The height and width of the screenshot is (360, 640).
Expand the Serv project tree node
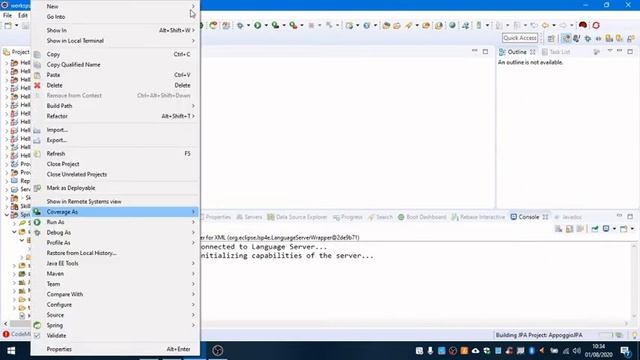[x=7, y=189]
